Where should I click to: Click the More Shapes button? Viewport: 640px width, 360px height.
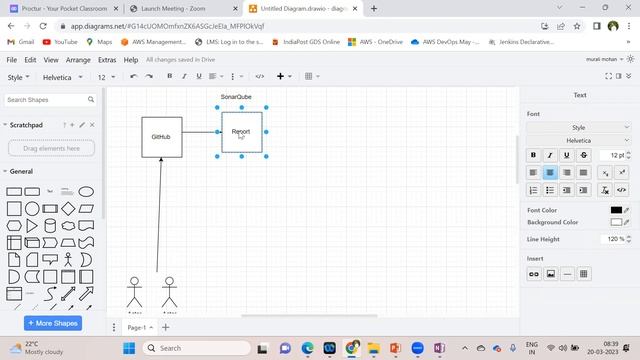[x=53, y=323]
